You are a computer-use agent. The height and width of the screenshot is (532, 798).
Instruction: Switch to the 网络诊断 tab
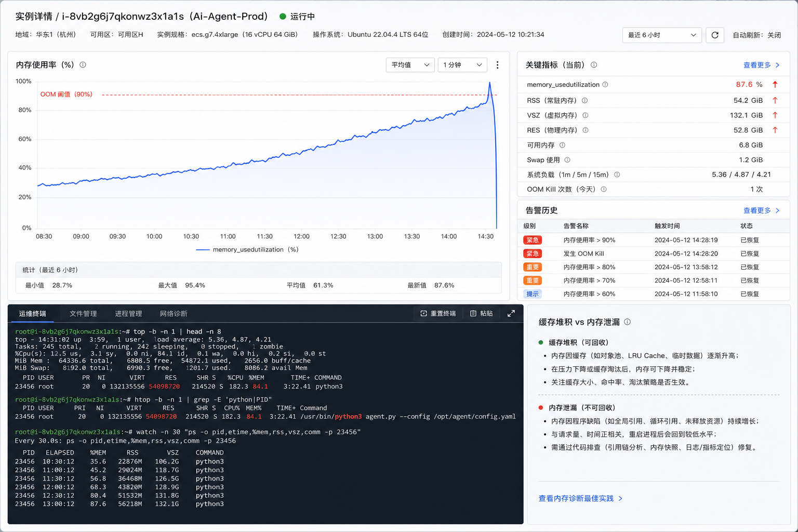coord(174,313)
